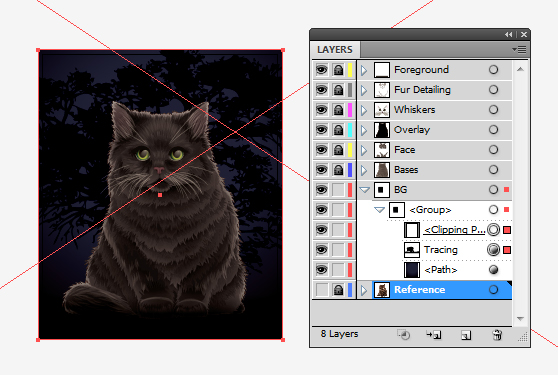558x375 pixels.
Task: Hide the Overlay layer
Action: tap(321, 130)
